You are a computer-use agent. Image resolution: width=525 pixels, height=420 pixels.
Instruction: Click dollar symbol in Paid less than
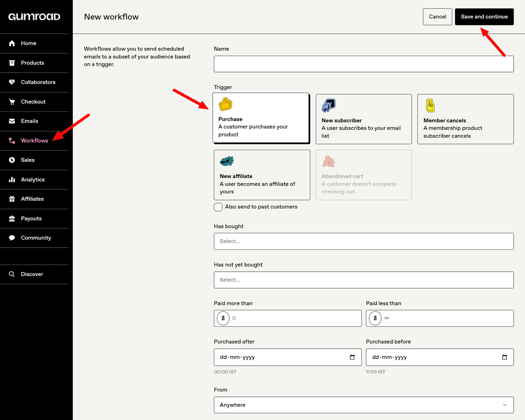375,318
